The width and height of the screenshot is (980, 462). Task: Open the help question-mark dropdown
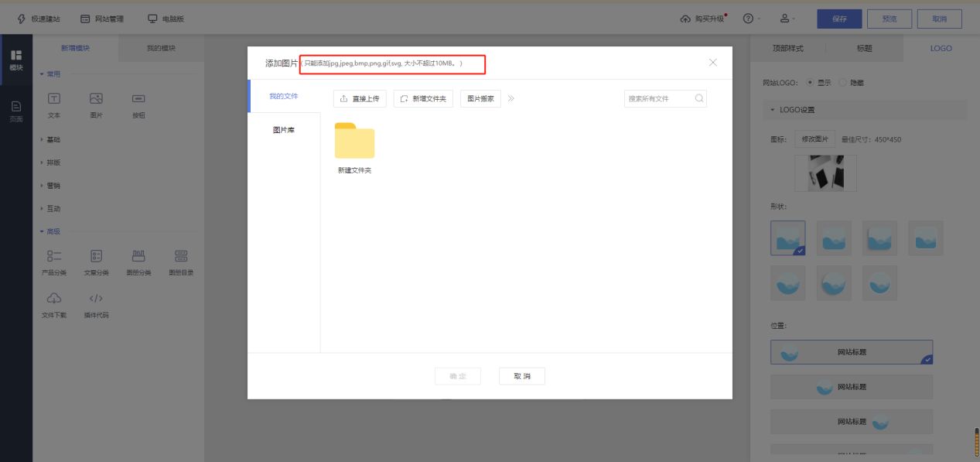(752, 19)
